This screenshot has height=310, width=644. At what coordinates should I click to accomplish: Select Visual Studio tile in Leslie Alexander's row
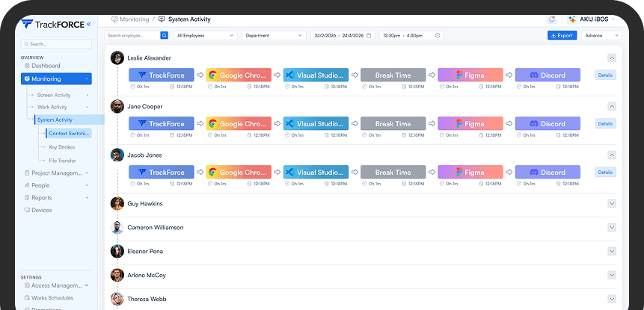pos(316,75)
